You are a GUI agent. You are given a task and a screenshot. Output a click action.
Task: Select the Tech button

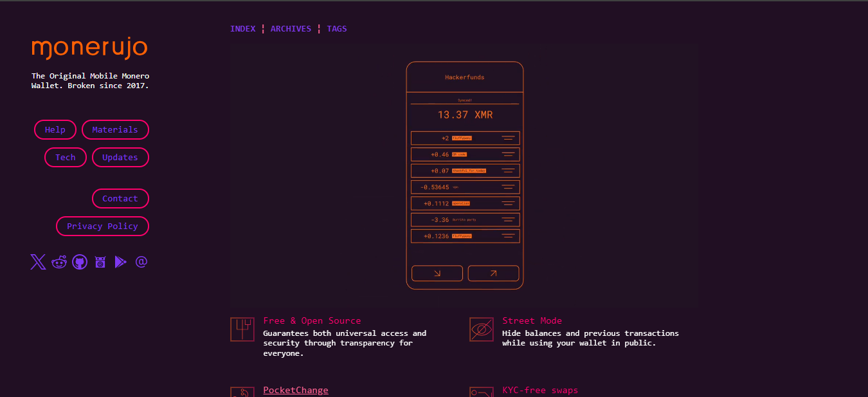pos(66,158)
